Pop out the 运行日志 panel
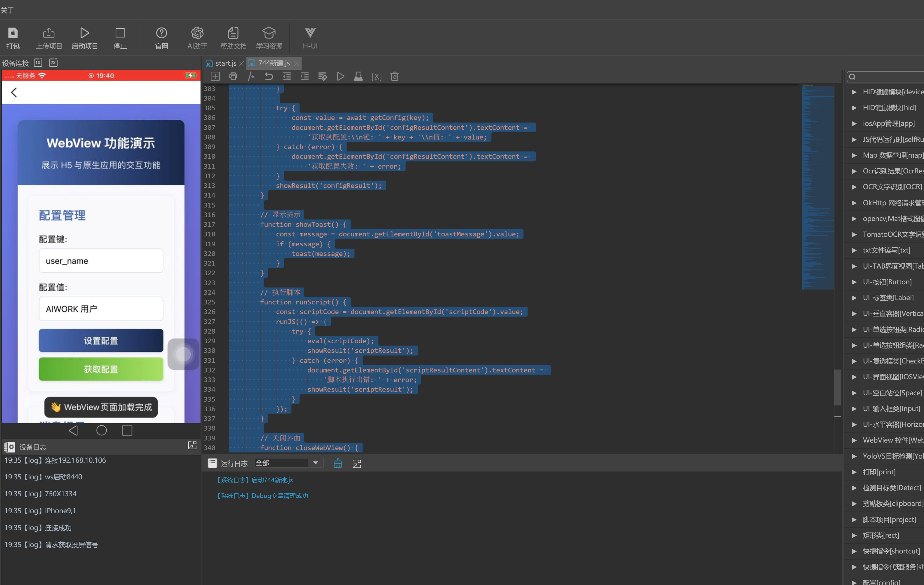 coord(356,463)
